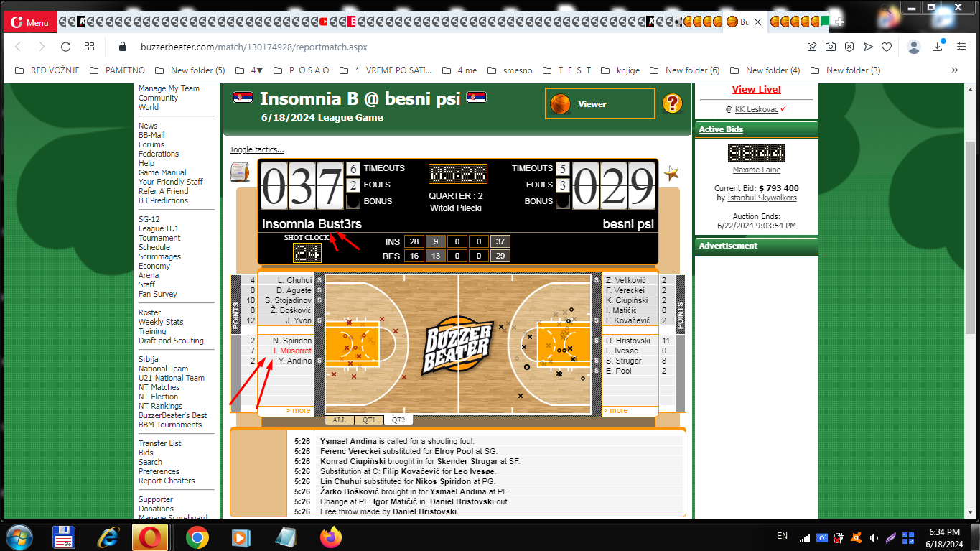The image size is (980, 551).
Task: Open İstanbul Skywalkers bidder link
Action: tap(762, 198)
